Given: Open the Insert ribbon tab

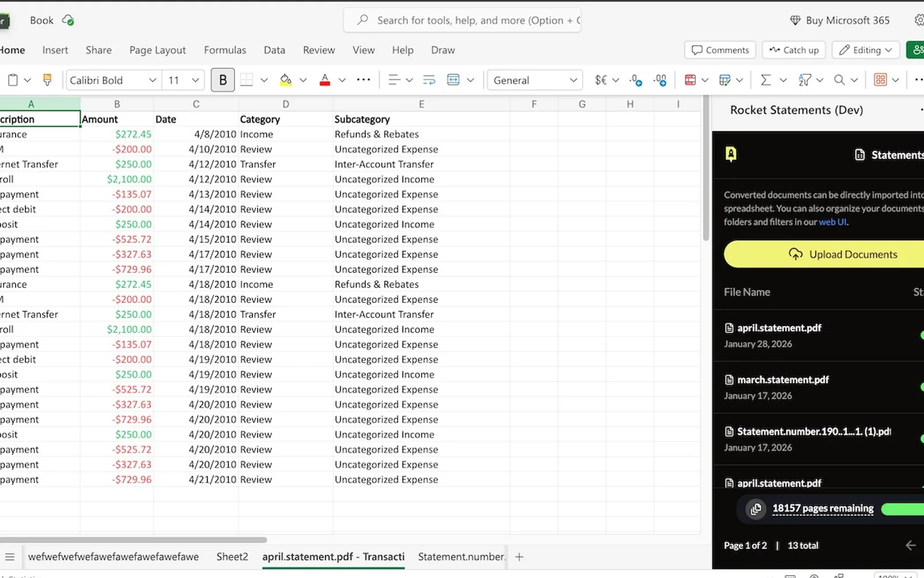Looking at the screenshot, I should pyautogui.click(x=55, y=50).
